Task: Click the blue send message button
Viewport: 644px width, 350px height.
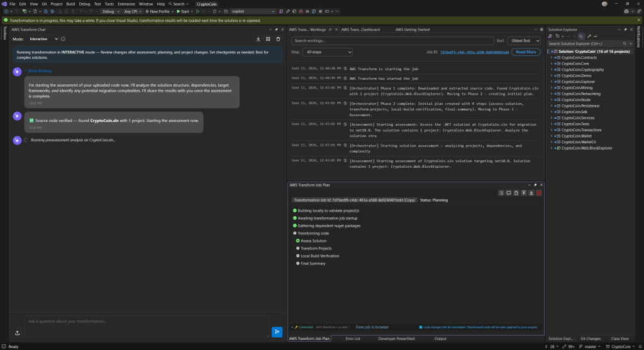Action: [x=277, y=332]
